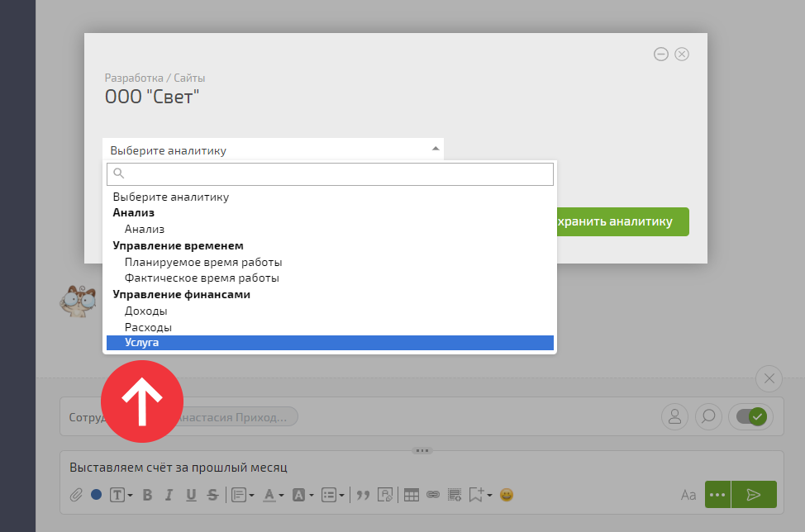
Task: Open the bulleted list dropdown
Action: (333, 495)
